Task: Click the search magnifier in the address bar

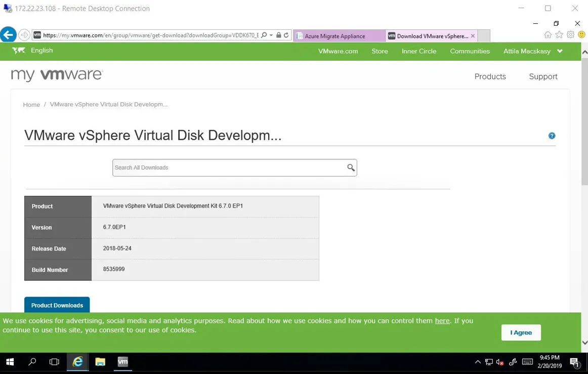Action: 264,35
